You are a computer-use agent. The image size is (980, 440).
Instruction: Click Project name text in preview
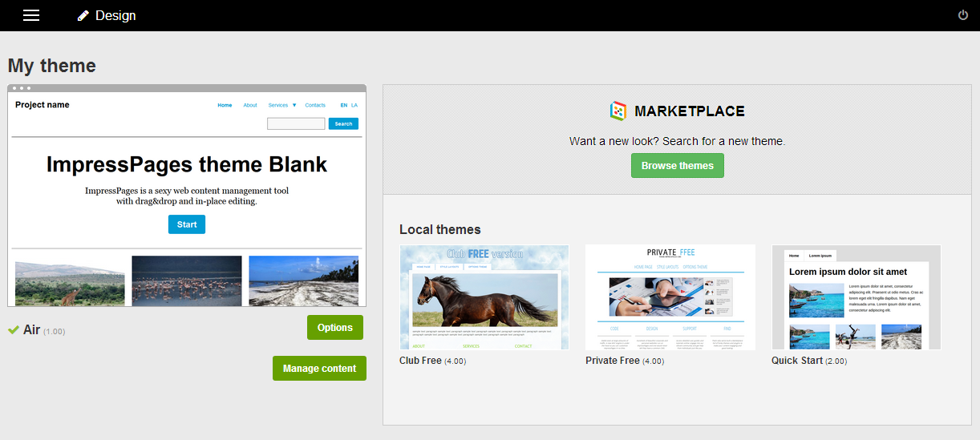coord(43,105)
